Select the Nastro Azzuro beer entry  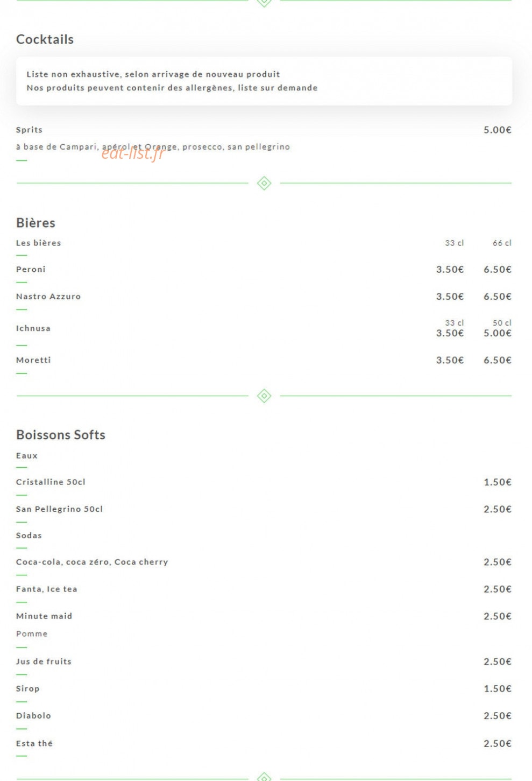pos(48,297)
